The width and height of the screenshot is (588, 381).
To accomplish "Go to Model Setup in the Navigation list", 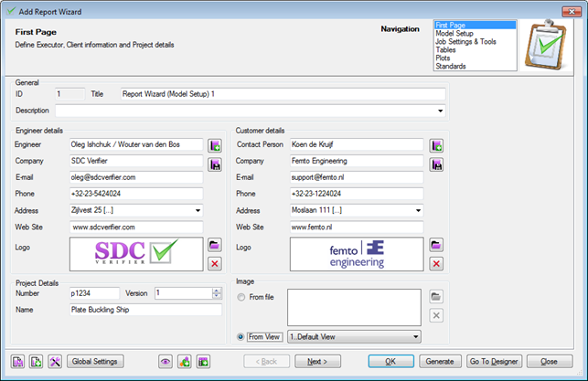I will coord(475,33).
